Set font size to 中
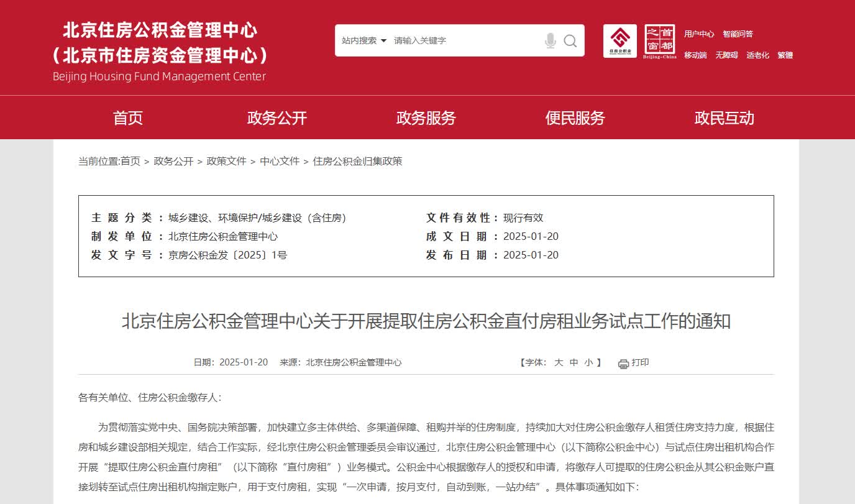This screenshot has width=855, height=504. coord(574,362)
